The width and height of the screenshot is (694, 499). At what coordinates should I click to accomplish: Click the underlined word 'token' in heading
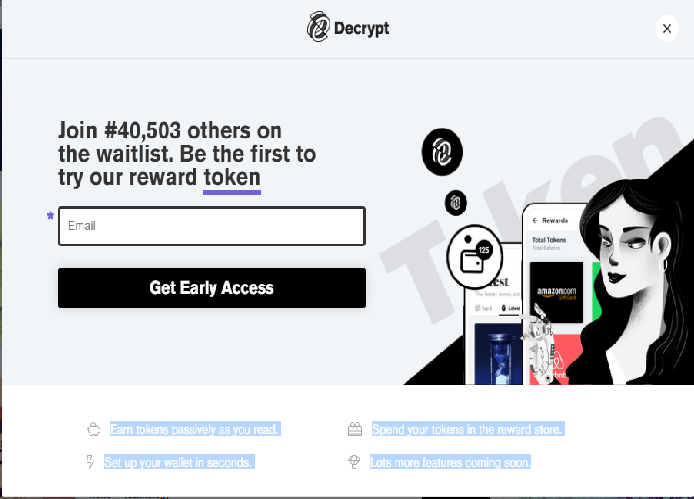pos(232,178)
